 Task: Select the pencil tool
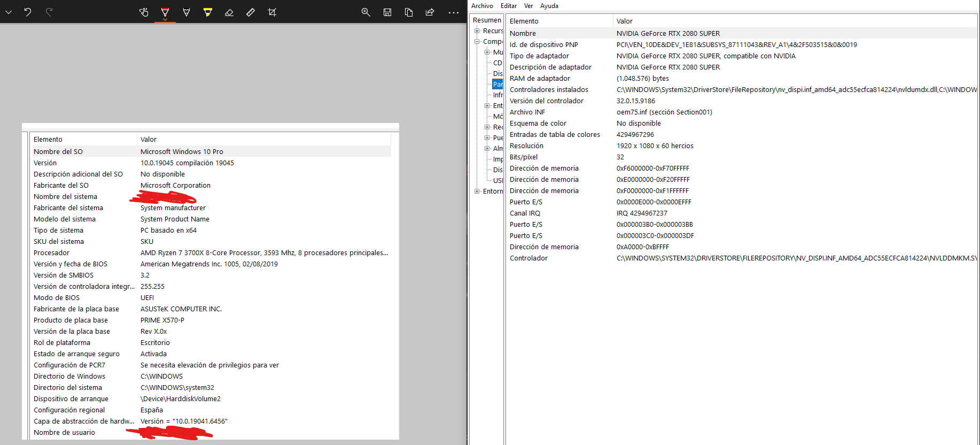[x=186, y=12]
